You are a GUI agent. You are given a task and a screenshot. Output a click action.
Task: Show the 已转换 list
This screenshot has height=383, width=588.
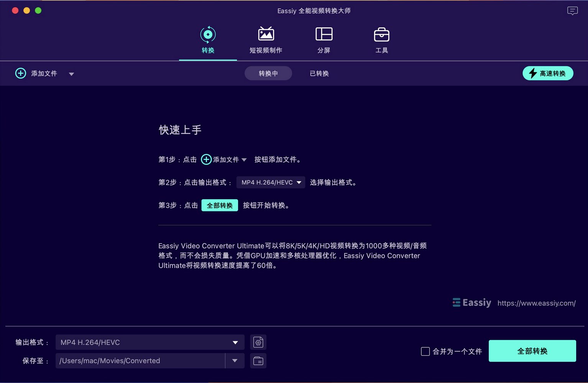tap(319, 73)
